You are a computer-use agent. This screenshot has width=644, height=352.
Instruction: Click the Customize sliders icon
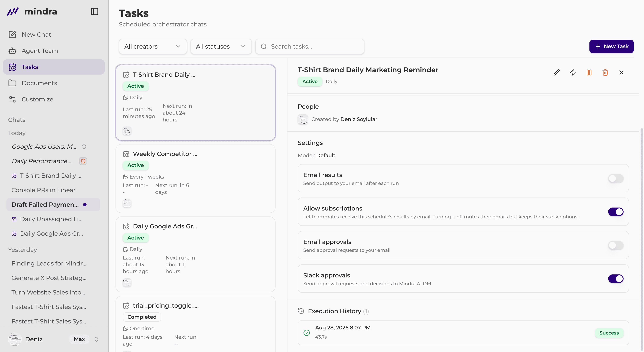12,99
